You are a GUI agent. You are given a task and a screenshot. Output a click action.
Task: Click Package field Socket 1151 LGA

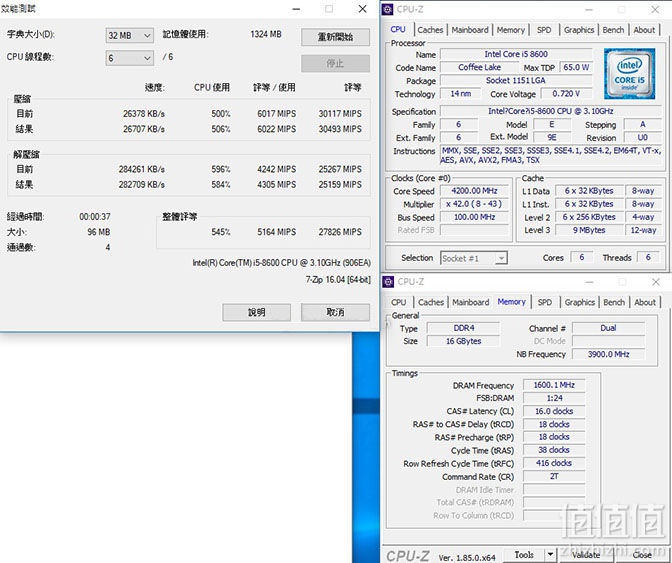pos(516,81)
